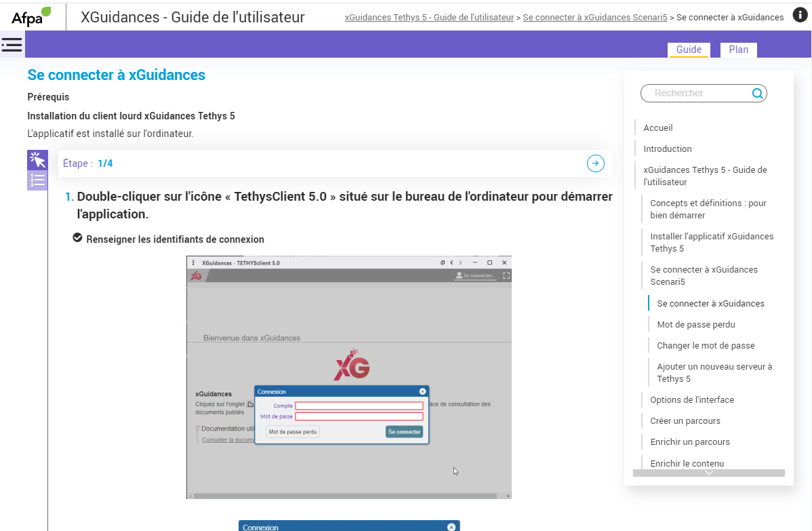Open Installer l'applicatif xGuidances Tethys 5
812x531 pixels.
pyautogui.click(x=712, y=243)
